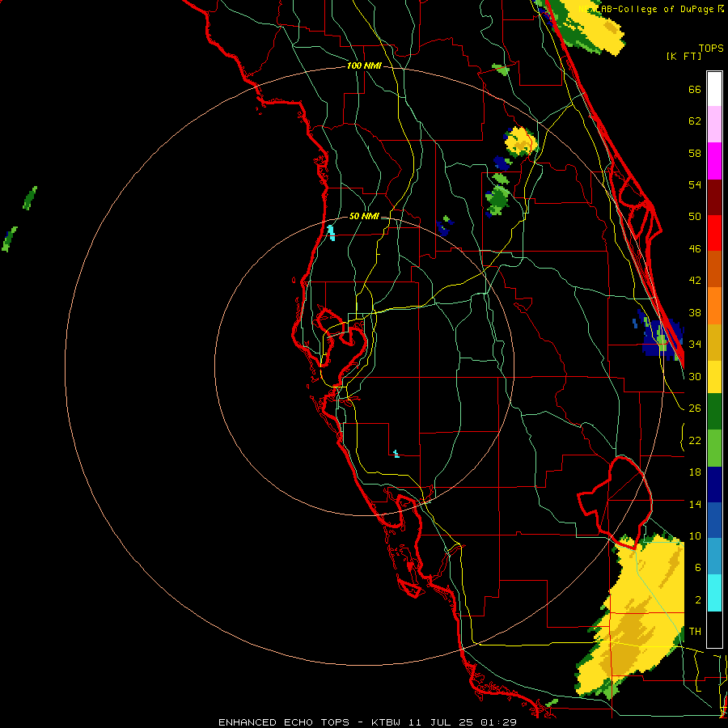Click the magenta legend swatch
Viewport: 728px width, 728px height.
[x=714, y=161]
